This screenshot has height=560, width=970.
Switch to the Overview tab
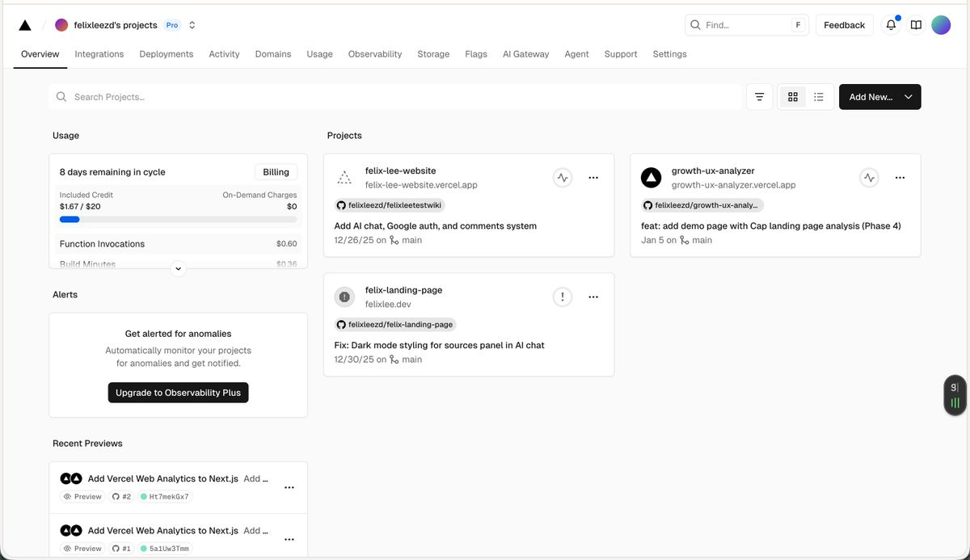coord(40,54)
